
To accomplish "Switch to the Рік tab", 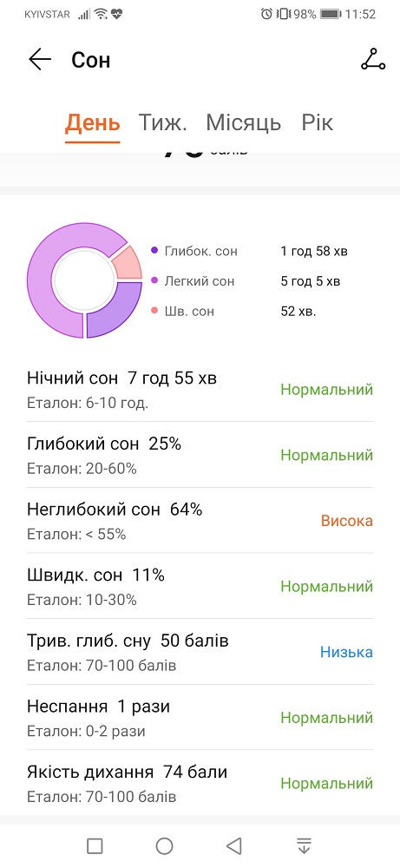I will coord(318,123).
